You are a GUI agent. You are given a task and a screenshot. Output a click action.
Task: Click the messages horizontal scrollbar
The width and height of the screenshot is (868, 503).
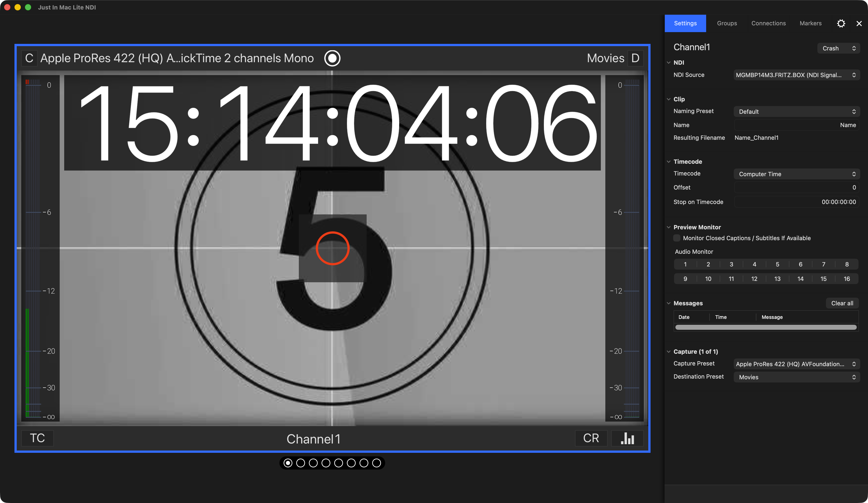pos(766,327)
